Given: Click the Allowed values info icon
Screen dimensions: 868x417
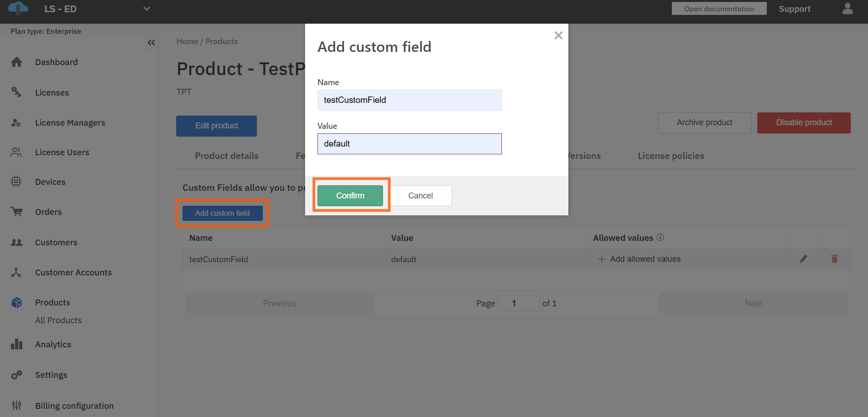Looking at the screenshot, I should coord(660,238).
